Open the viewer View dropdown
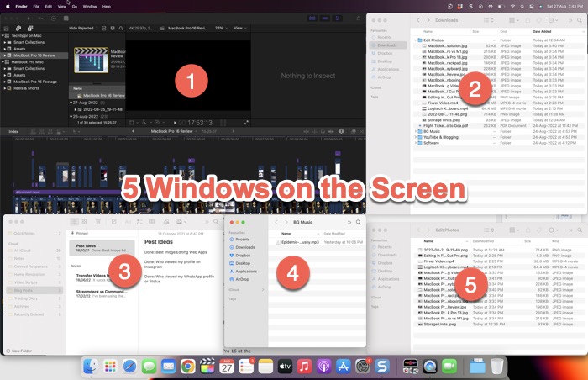 (x=240, y=28)
